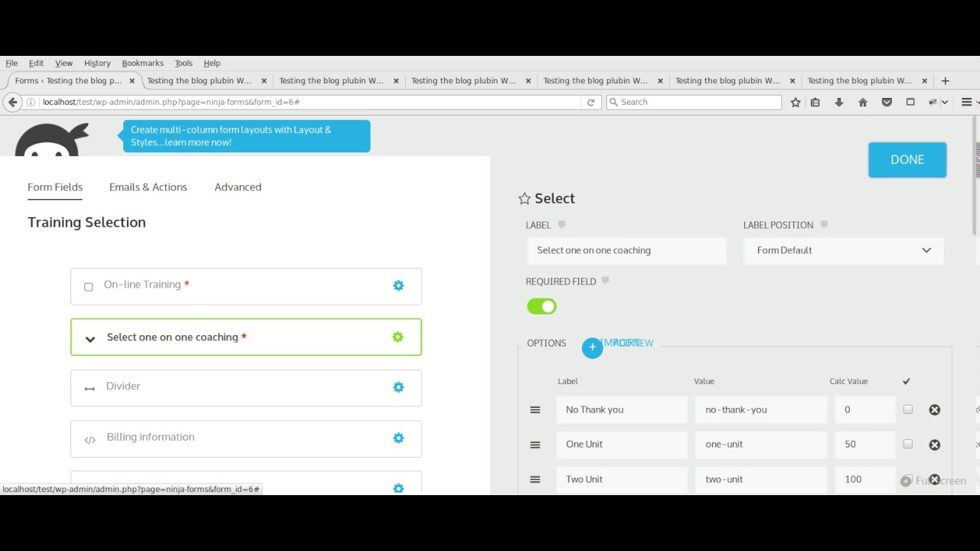980x551 pixels.
Task: Open the Bookmarks menu
Action: coord(142,63)
